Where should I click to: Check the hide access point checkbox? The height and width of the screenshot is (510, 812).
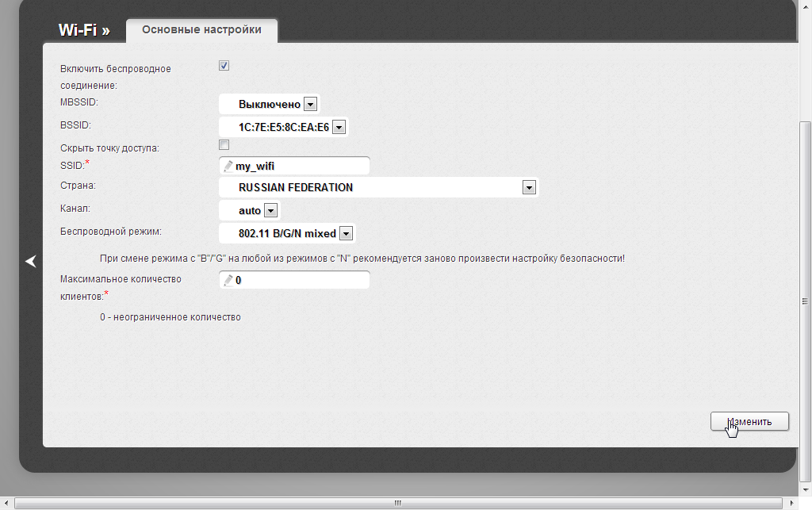pyautogui.click(x=224, y=145)
